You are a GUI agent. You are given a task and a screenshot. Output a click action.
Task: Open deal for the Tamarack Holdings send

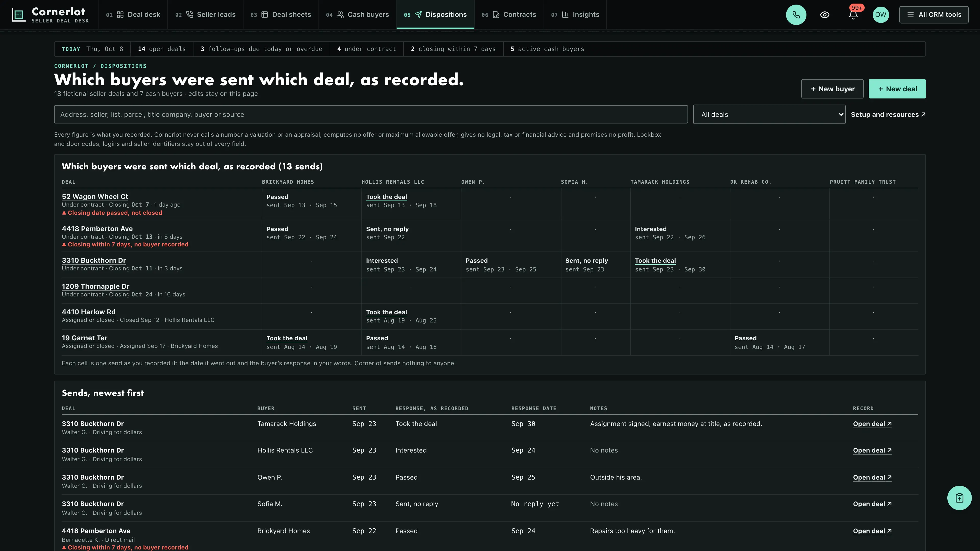click(872, 424)
